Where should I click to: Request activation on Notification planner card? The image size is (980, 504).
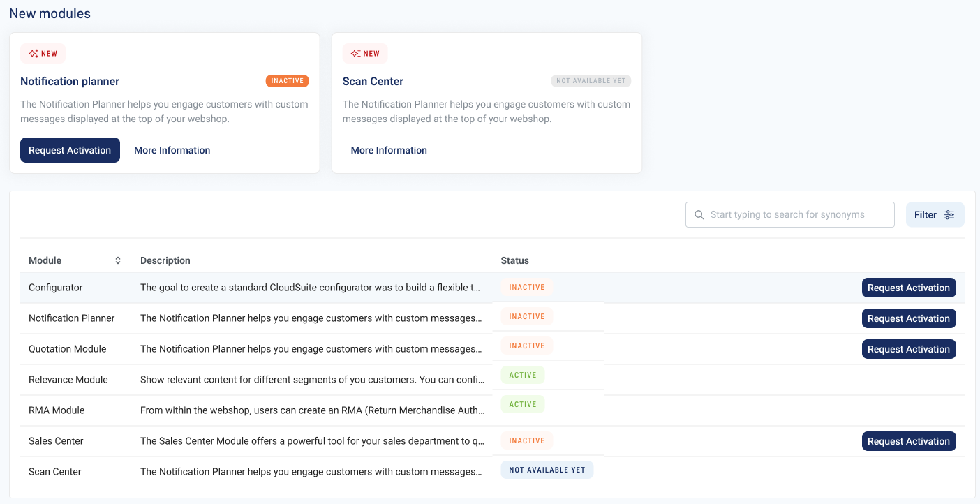coord(70,150)
